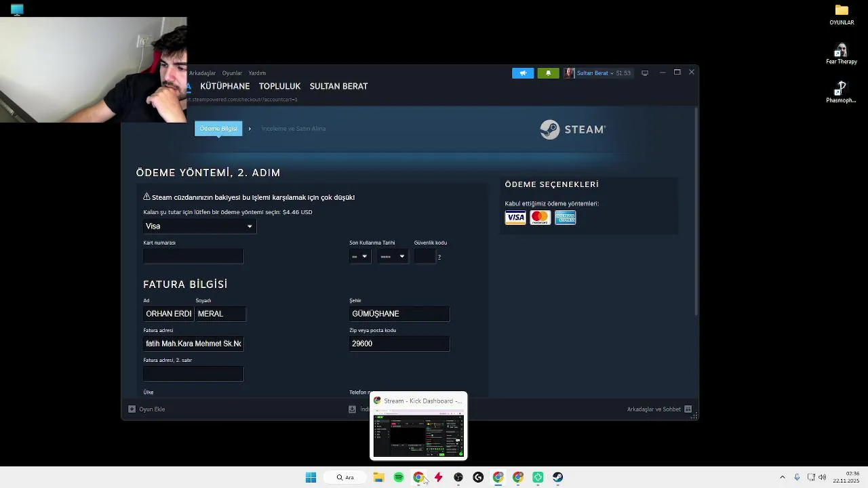Click the Steam taskbar icon
Image resolution: width=868 pixels, height=488 pixels.
pyautogui.click(x=557, y=477)
